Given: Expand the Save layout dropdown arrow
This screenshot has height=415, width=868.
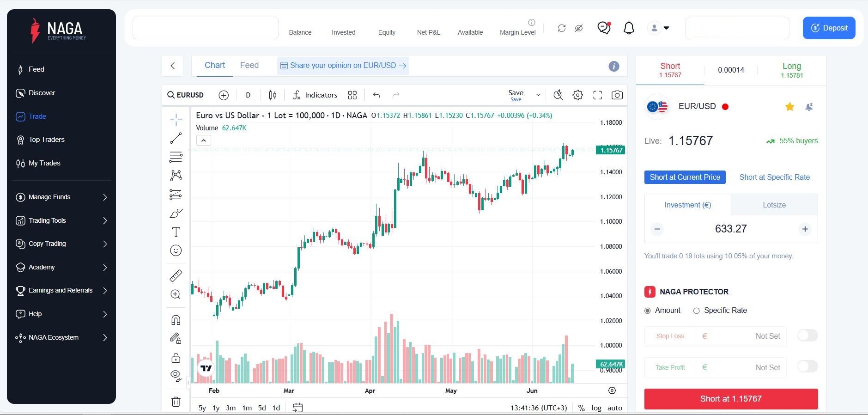Looking at the screenshot, I should pos(538,95).
